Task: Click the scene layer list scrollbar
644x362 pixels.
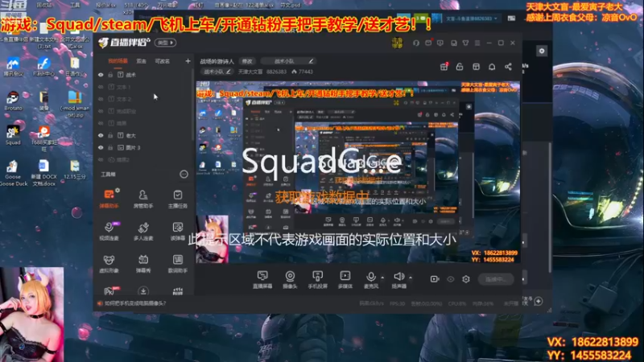Action: [x=192, y=105]
